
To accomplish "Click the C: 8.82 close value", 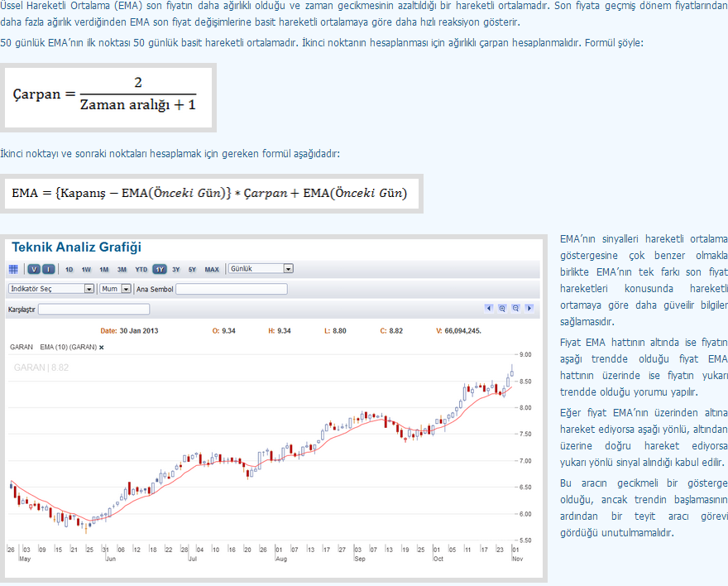I will coord(391,331).
